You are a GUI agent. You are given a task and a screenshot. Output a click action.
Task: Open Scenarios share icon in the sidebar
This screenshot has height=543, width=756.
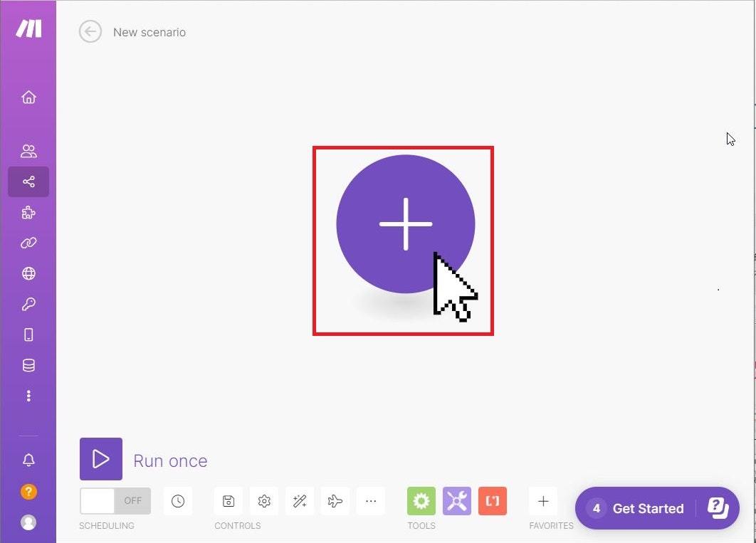28,181
